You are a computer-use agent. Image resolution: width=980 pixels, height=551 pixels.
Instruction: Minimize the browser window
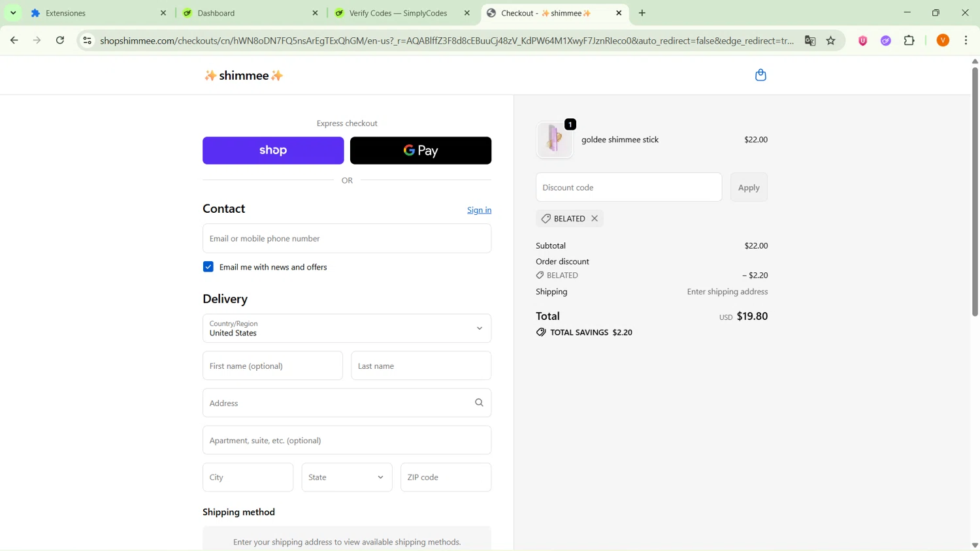[x=907, y=13]
